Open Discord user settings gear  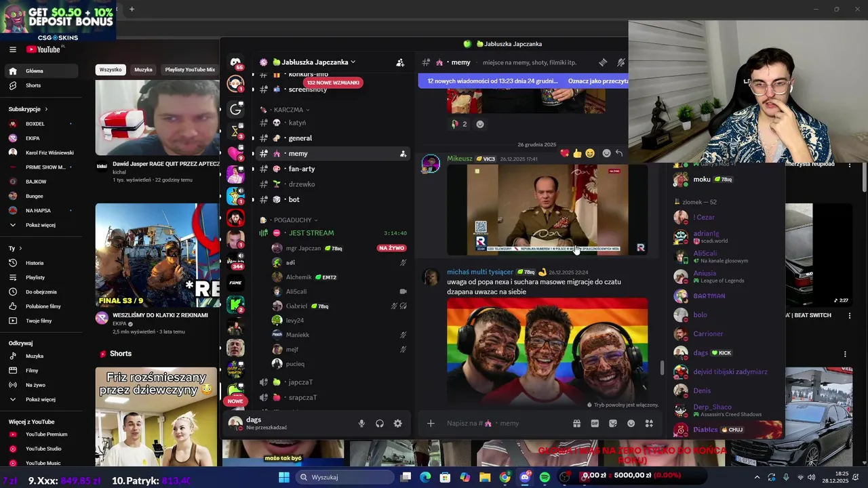(398, 424)
